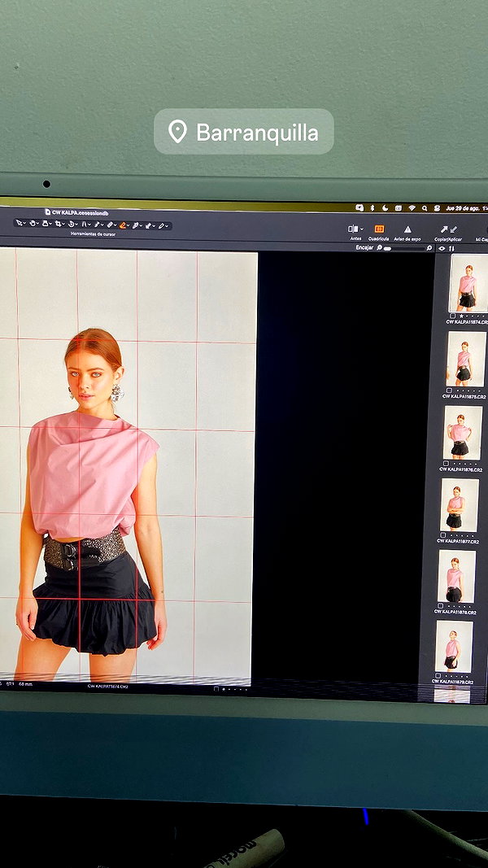Select the Crop cursor tool
Viewport: 488px width, 868px height.
[x=58, y=223]
